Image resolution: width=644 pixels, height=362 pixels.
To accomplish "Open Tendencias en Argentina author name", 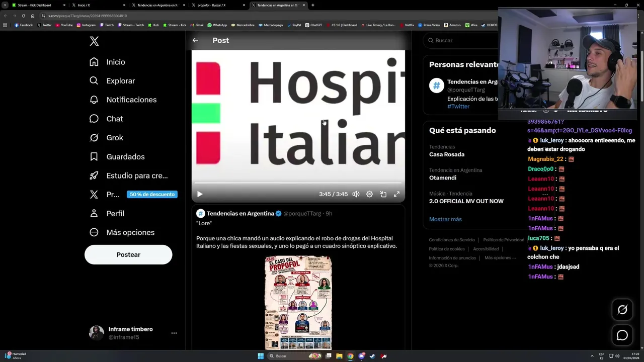I will coord(240,214).
